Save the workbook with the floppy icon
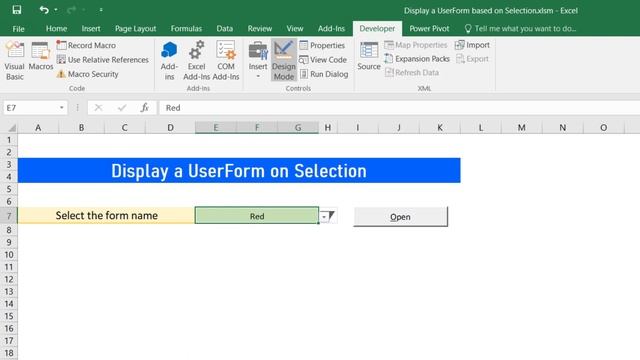Image resolution: width=640 pixels, height=360 pixels. (17, 10)
